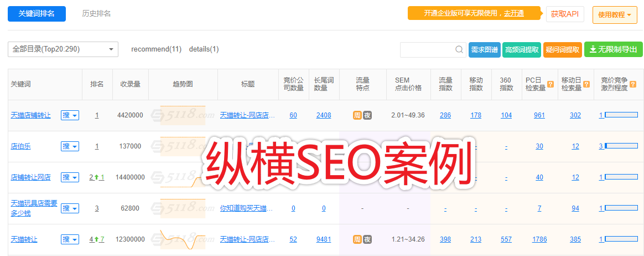Click title link 天猫转让-网店店… in first row
This screenshot has height=256, width=644.
[x=247, y=115]
